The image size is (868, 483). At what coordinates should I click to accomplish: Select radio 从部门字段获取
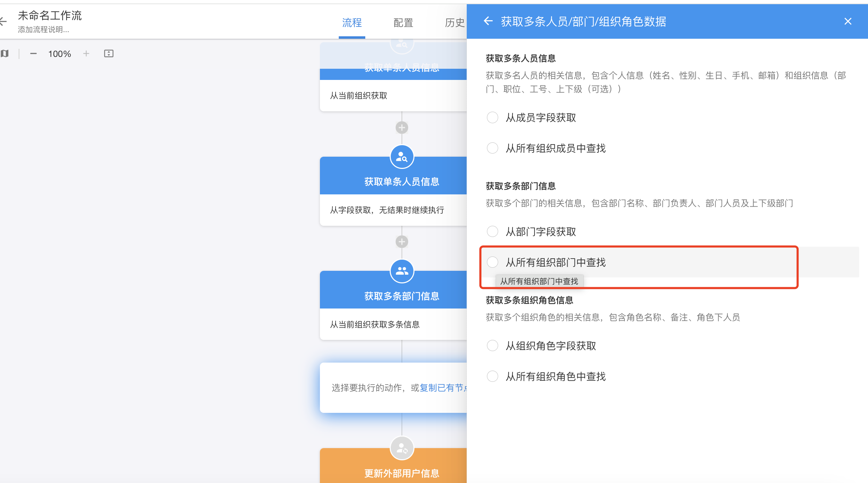pyautogui.click(x=492, y=231)
